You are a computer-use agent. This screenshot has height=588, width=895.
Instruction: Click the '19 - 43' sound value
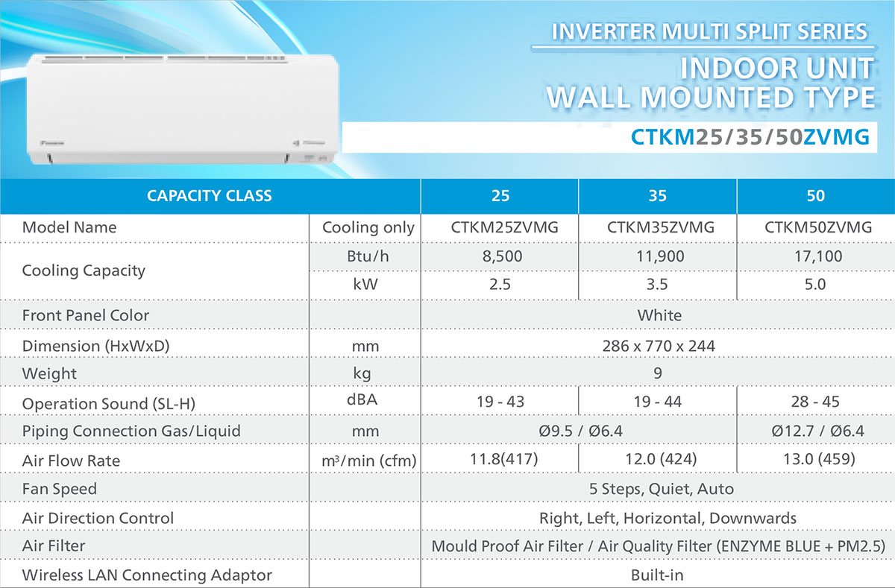(500, 402)
